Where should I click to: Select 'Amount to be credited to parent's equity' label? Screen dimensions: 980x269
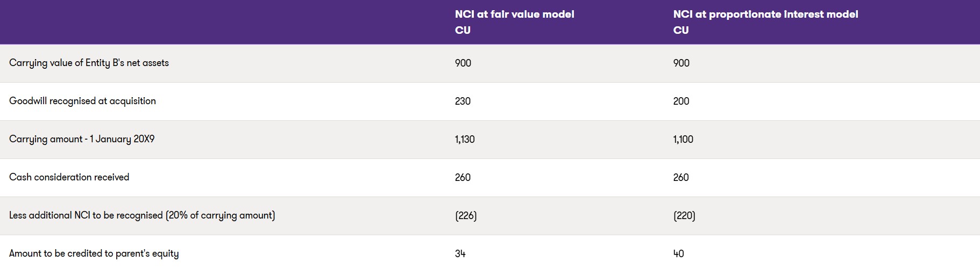click(x=94, y=253)
